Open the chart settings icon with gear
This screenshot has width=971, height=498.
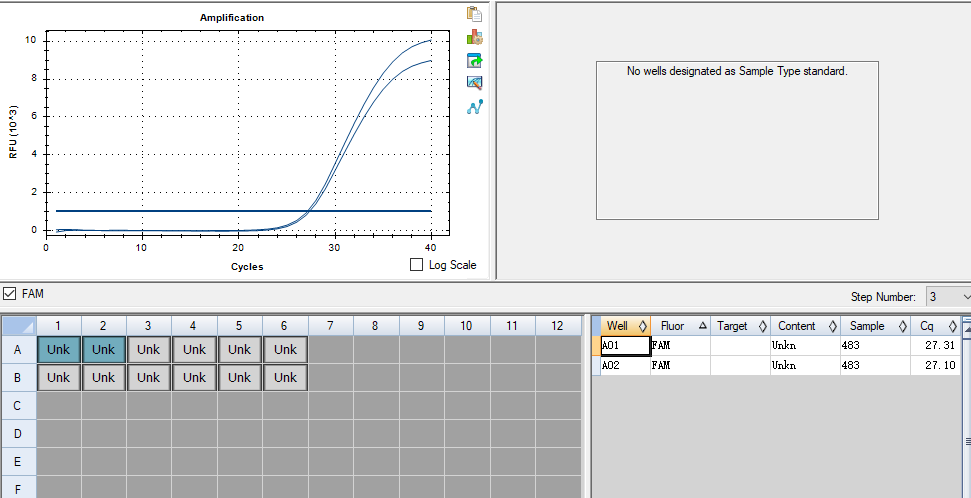point(474,37)
